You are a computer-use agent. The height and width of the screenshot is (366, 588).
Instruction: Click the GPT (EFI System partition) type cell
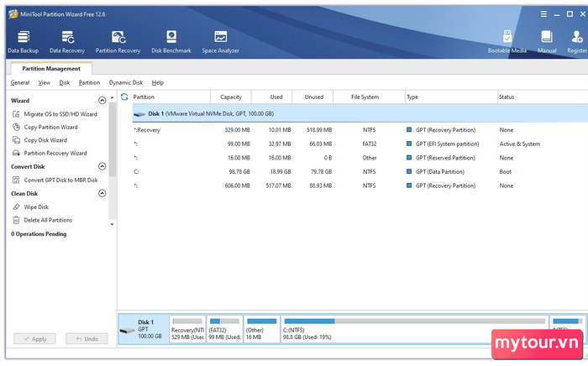[x=448, y=144]
